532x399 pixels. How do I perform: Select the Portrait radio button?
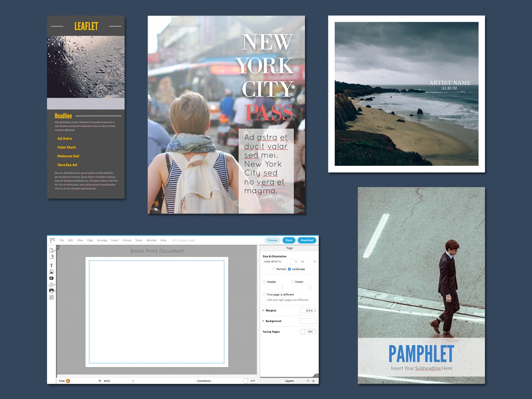tap(274, 269)
